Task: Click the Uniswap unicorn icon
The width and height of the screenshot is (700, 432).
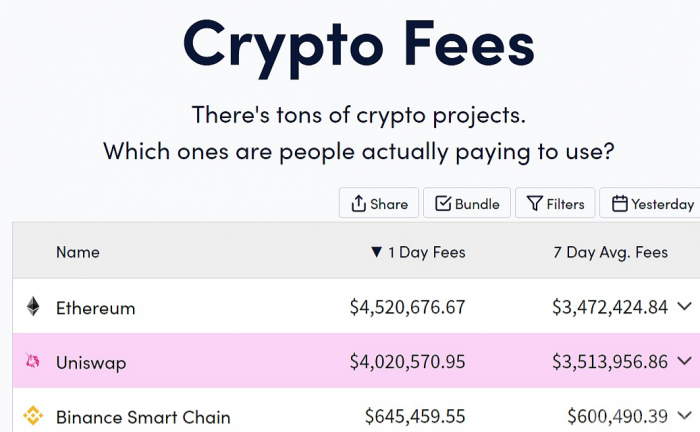Action: click(33, 362)
